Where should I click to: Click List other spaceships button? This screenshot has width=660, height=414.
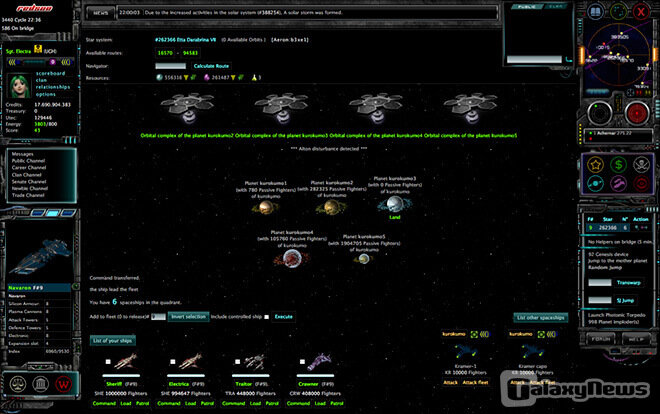[540, 317]
